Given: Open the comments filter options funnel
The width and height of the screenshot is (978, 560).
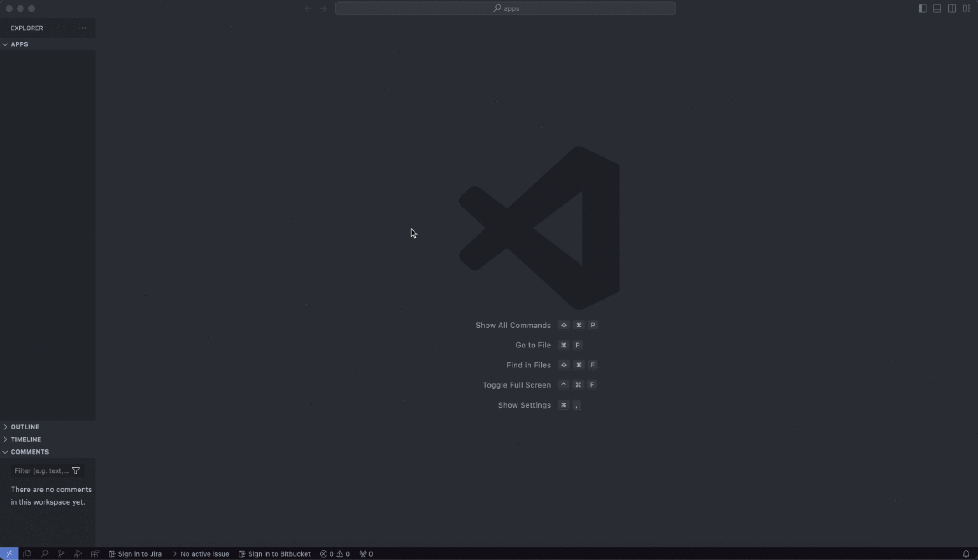Looking at the screenshot, I should coord(76,471).
